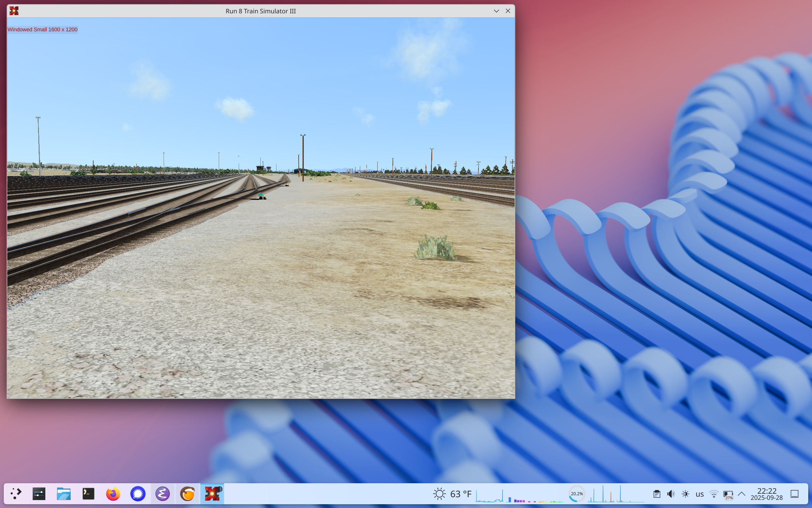Open the window actions menu from the titlebar chevron

496,11
